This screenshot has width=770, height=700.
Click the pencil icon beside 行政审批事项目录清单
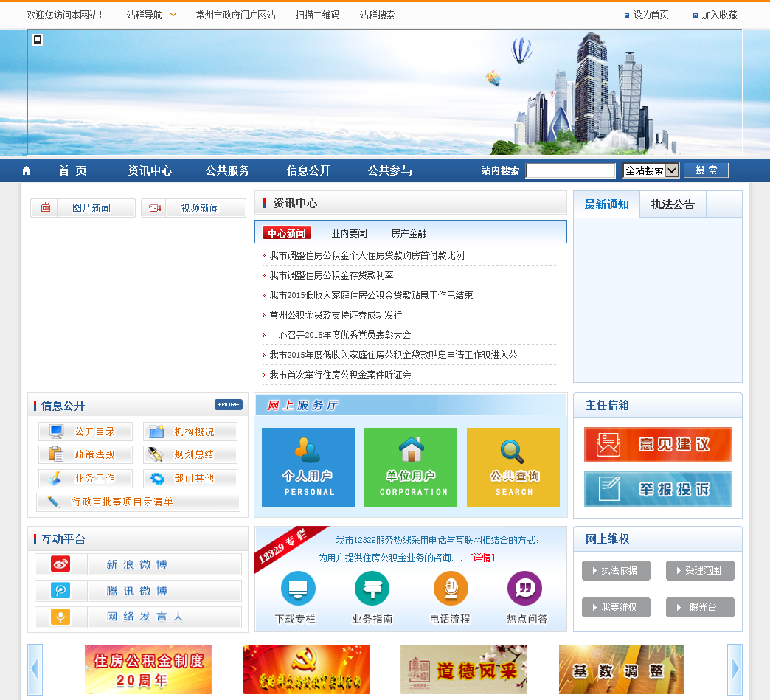[54, 502]
